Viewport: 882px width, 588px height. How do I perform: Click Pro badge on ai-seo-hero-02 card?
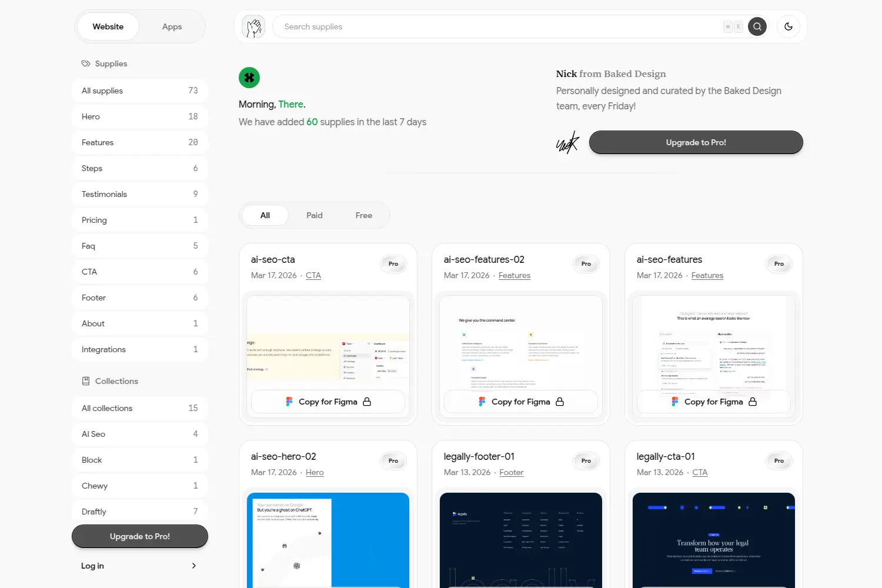coord(393,461)
